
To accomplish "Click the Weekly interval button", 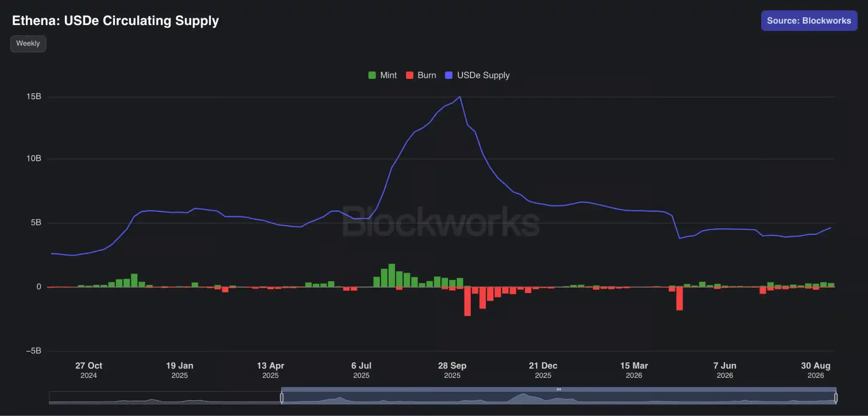I will pyautogui.click(x=28, y=44).
